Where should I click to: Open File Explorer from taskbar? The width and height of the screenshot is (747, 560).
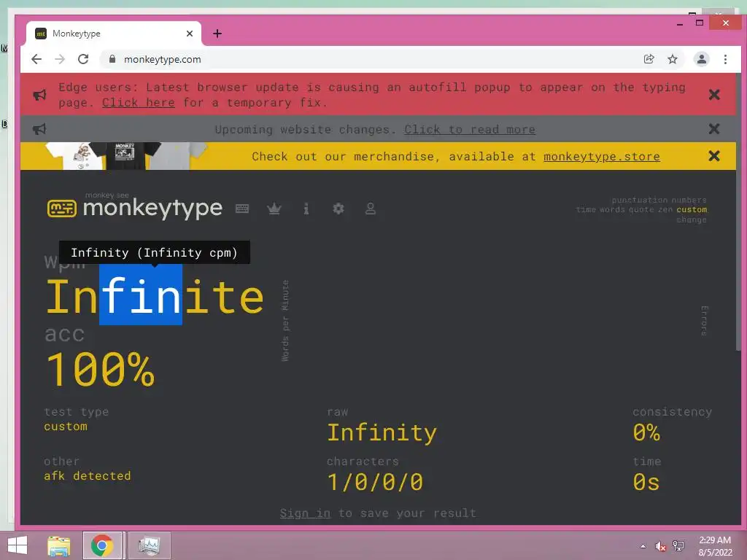click(x=59, y=545)
